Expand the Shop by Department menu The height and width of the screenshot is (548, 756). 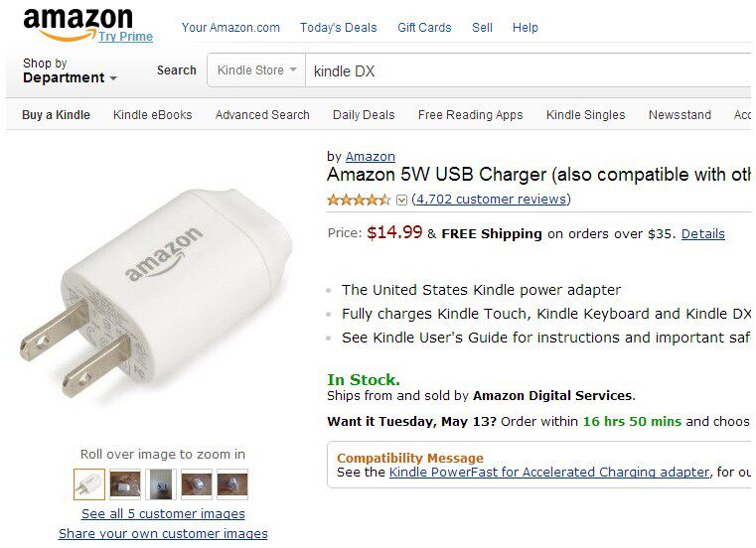pyautogui.click(x=70, y=71)
